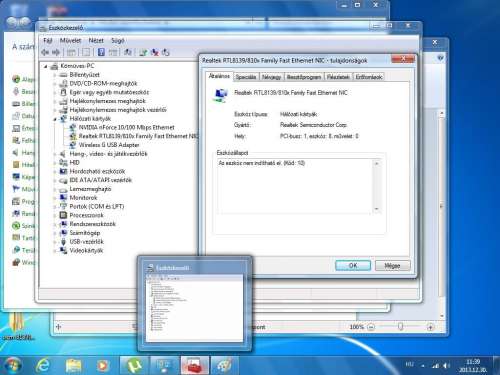Click the network adapter icon in the properties dialog
The image size is (500, 375).
(220, 95)
